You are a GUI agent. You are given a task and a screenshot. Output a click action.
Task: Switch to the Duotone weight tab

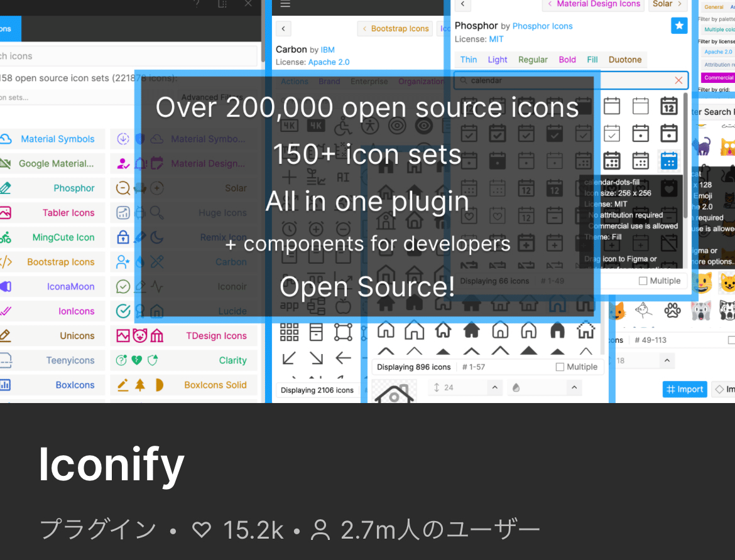[625, 60]
